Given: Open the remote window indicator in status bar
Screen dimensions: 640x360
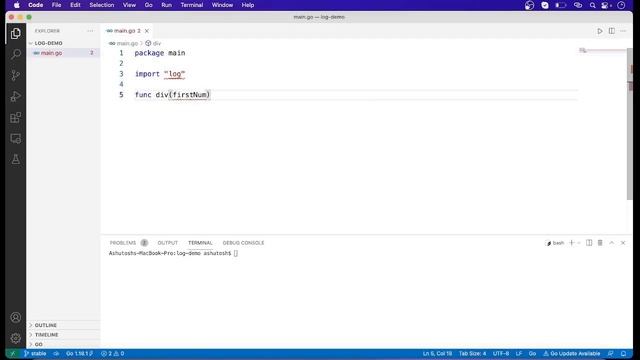Looking at the screenshot, I should point(13,353).
